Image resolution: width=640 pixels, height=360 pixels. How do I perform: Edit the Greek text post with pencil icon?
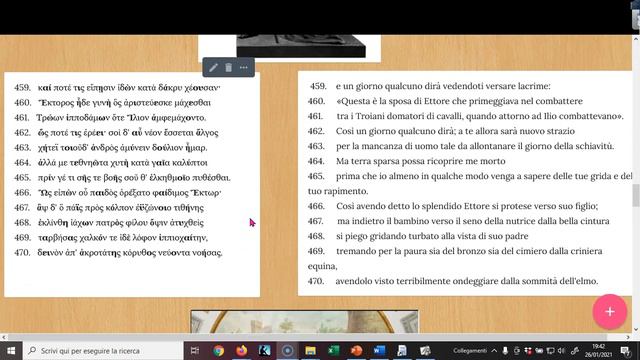(x=213, y=67)
